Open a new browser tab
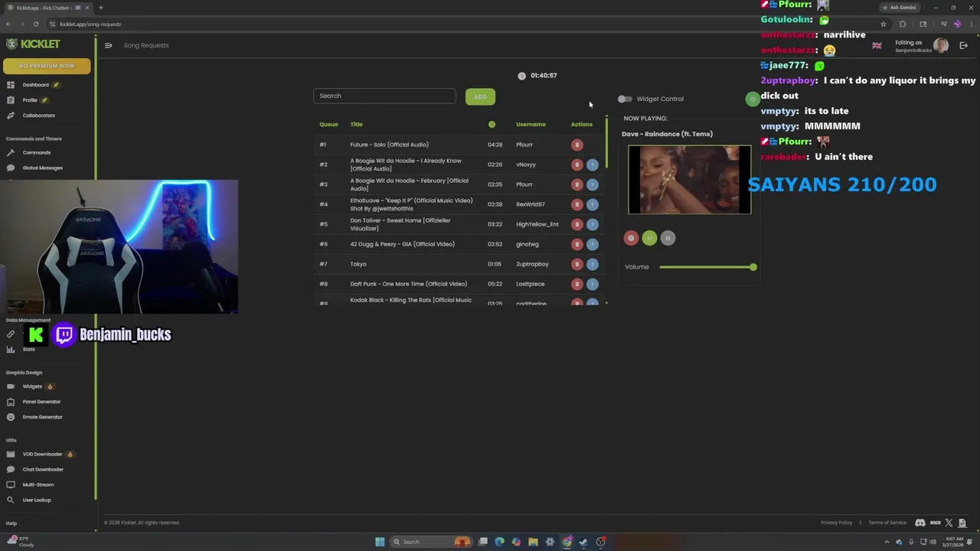 (x=100, y=8)
